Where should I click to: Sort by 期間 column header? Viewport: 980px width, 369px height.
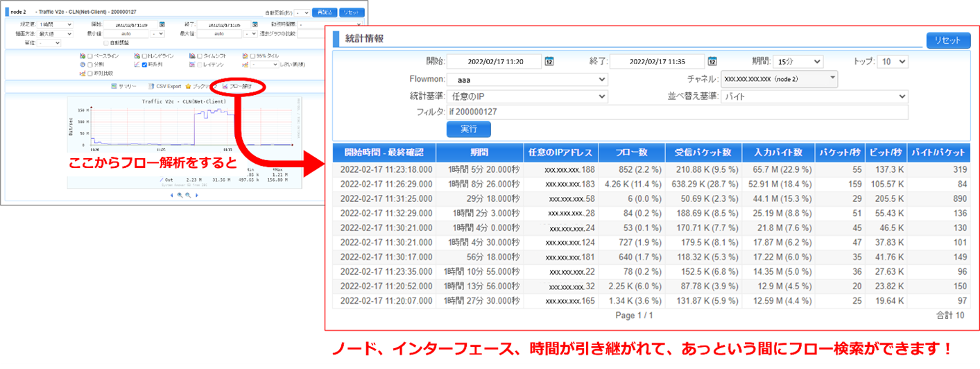(480, 152)
